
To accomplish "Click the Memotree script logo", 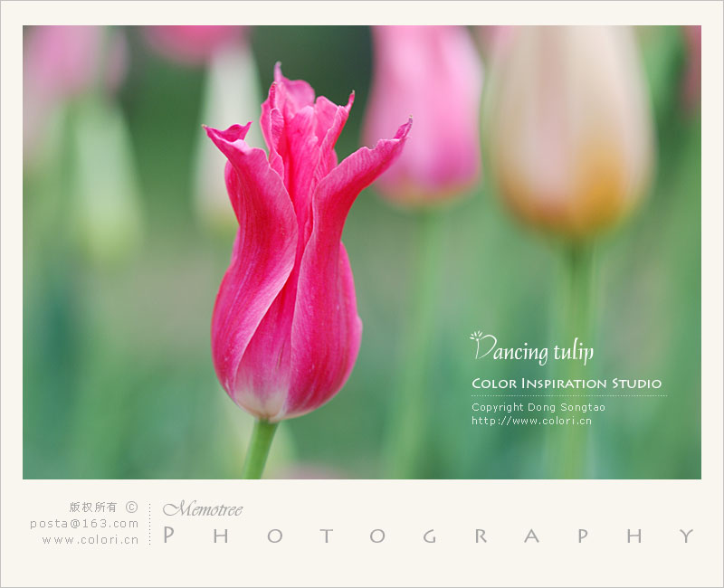I will coord(203,509).
